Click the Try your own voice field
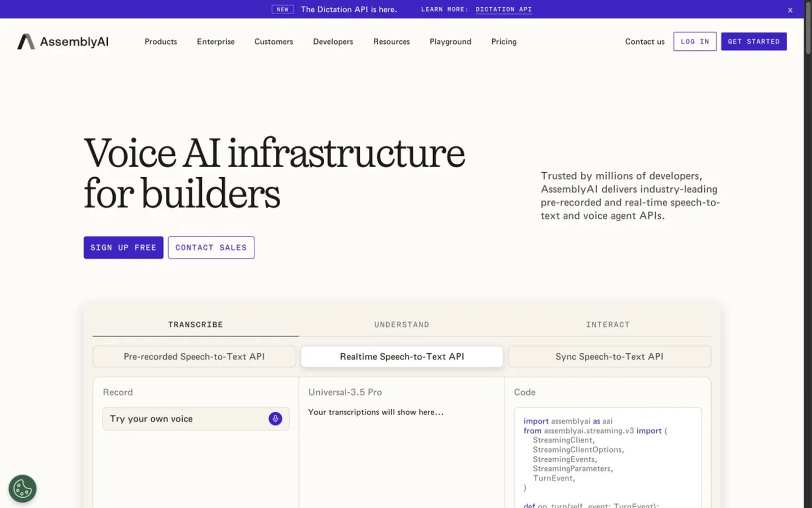The height and width of the screenshot is (508, 812). [196, 419]
